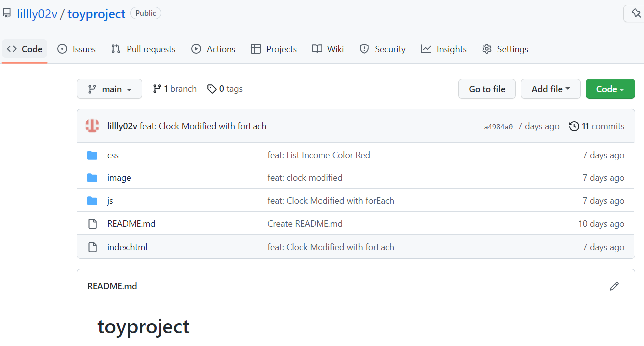Click '7 days ago' in the index.html row
Screen dimensions: 644x346
(603, 247)
